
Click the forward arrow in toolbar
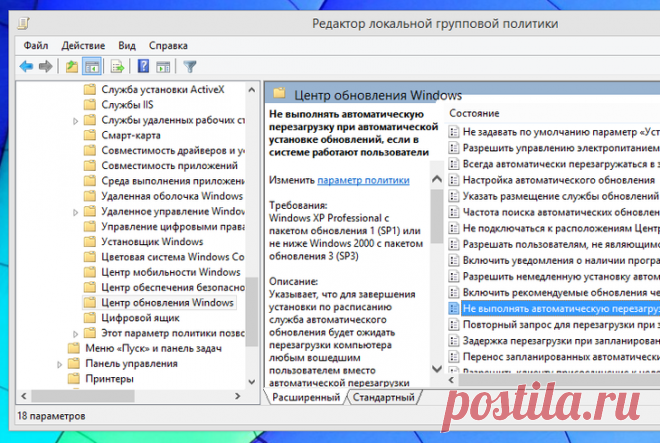[x=45, y=67]
